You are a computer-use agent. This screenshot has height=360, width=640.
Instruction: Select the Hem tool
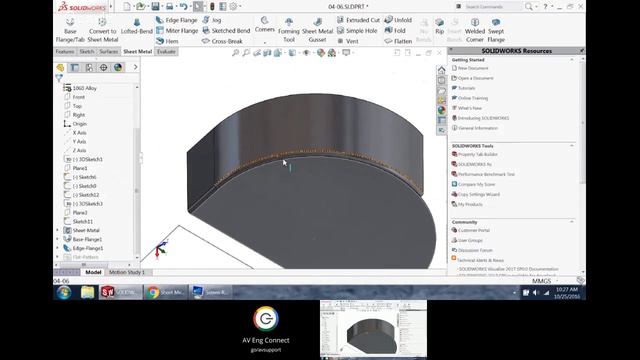coord(167,41)
